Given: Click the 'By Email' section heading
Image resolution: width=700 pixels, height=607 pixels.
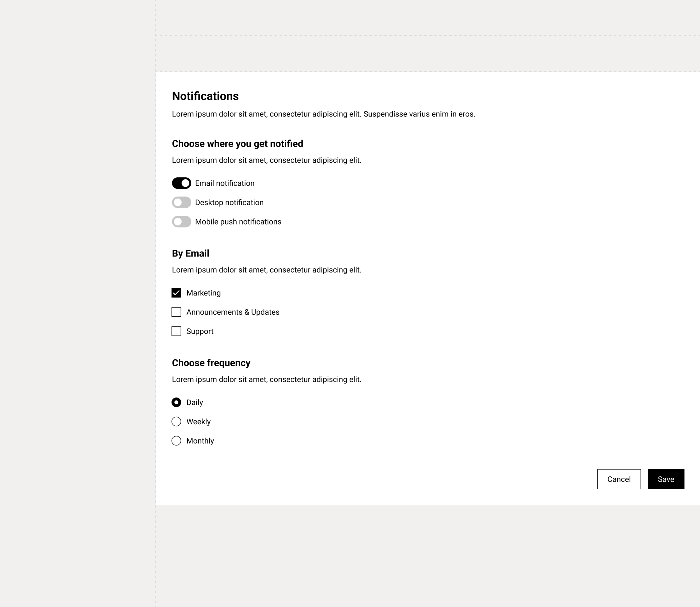Looking at the screenshot, I should pyautogui.click(x=191, y=253).
